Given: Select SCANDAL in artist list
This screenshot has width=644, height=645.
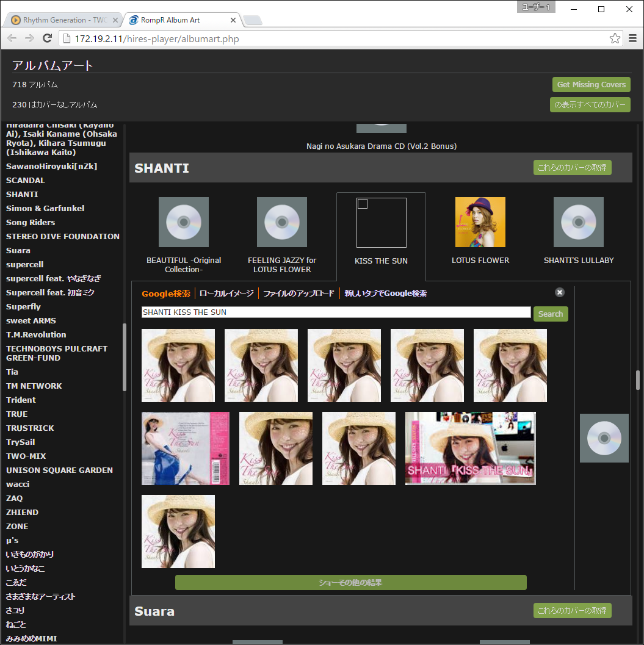Looking at the screenshot, I should [26, 180].
